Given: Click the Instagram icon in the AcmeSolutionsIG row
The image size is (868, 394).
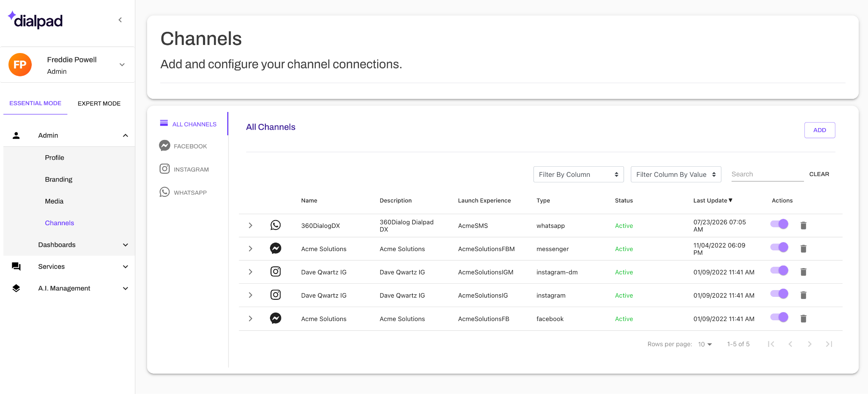Looking at the screenshot, I should 275,295.
